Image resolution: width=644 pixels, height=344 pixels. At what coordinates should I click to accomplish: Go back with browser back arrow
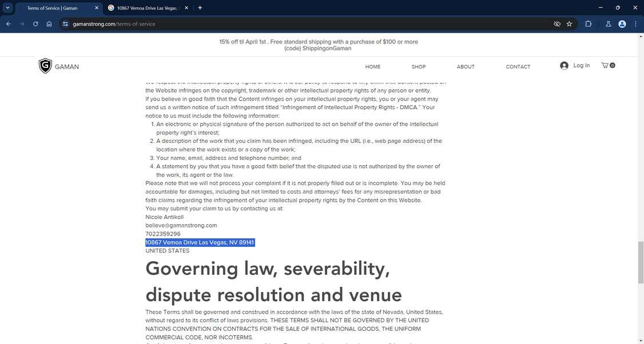tap(9, 24)
